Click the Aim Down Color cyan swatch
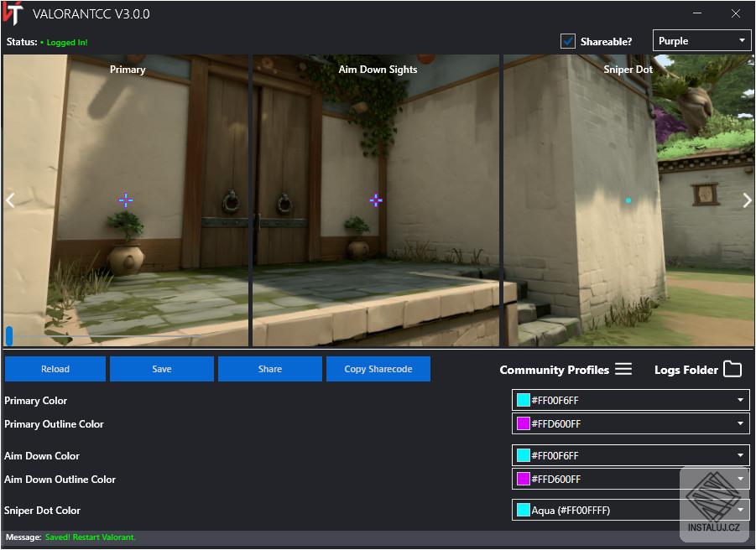This screenshot has height=550, width=756. coord(523,455)
